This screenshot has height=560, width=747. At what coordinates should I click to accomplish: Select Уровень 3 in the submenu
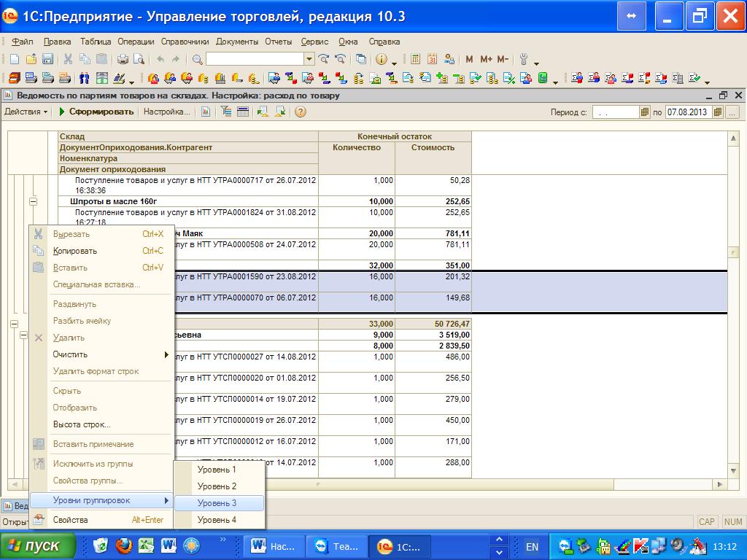point(219,503)
